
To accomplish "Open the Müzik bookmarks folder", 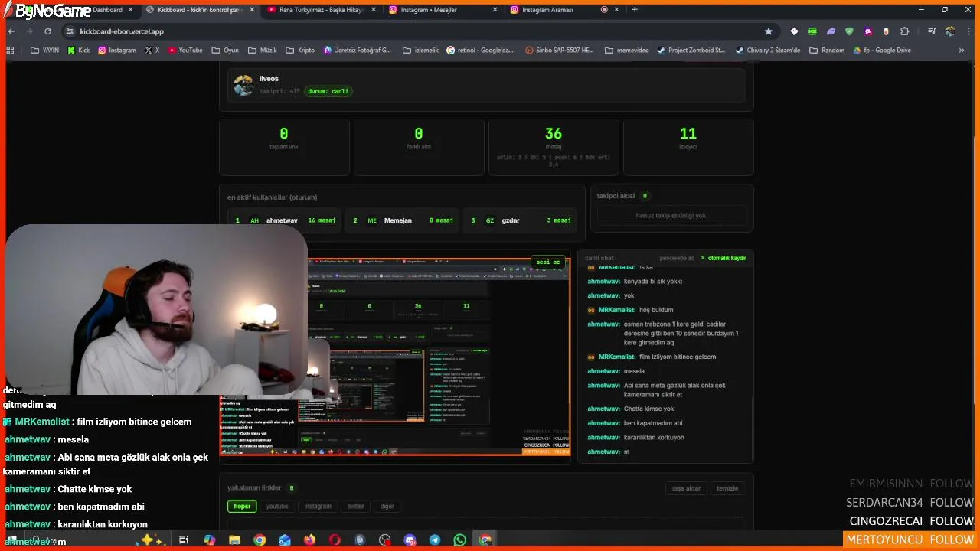I will pyautogui.click(x=263, y=51).
